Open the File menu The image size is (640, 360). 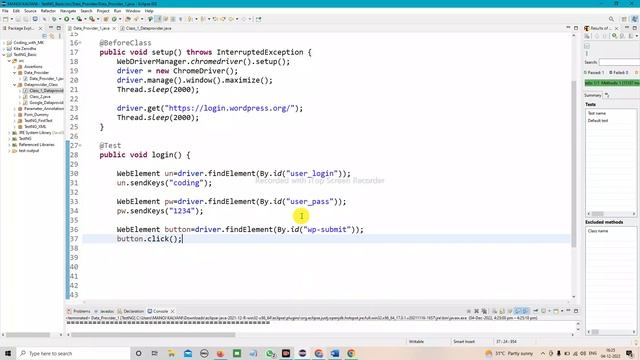pyautogui.click(x=5, y=11)
